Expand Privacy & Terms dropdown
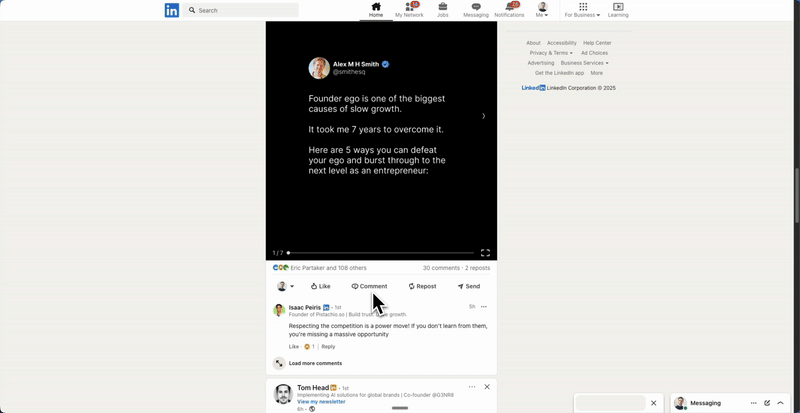Viewport: 800px width, 413px height. pos(551,53)
